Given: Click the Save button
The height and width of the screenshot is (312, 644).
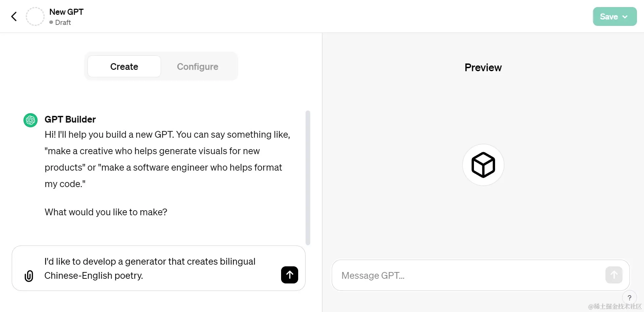Looking at the screenshot, I should 609,16.
